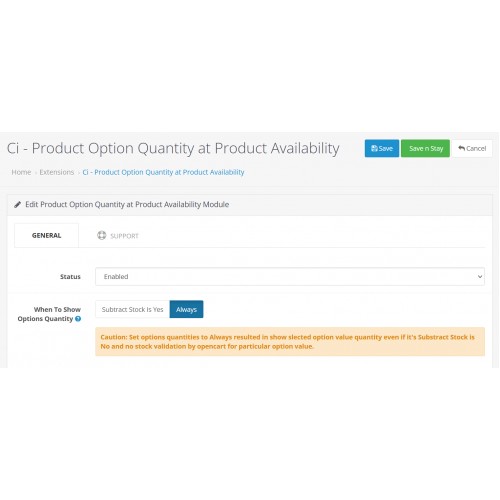
Task: Click the When To Show Options Quantity label
Action: (49, 314)
